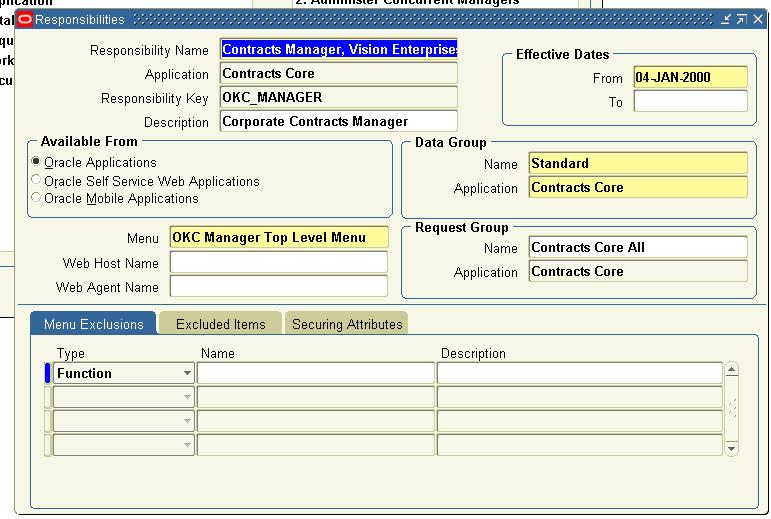Click the Web Host Name field
The height and width of the screenshot is (519, 771).
click(x=279, y=262)
